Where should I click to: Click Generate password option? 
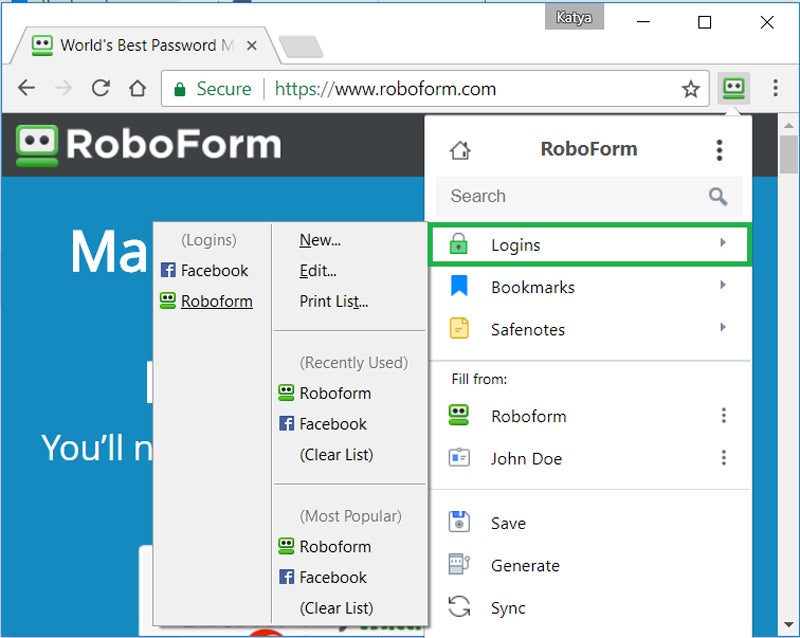[x=524, y=565]
